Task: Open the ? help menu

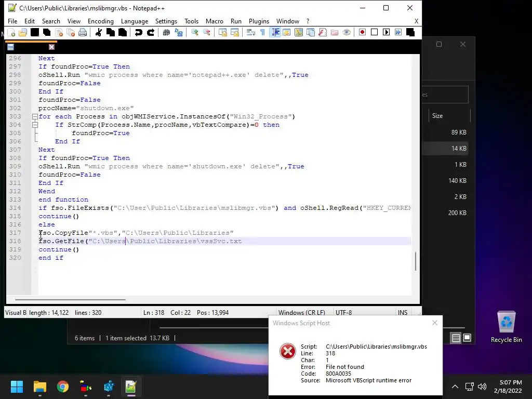Action: pyautogui.click(x=308, y=21)
